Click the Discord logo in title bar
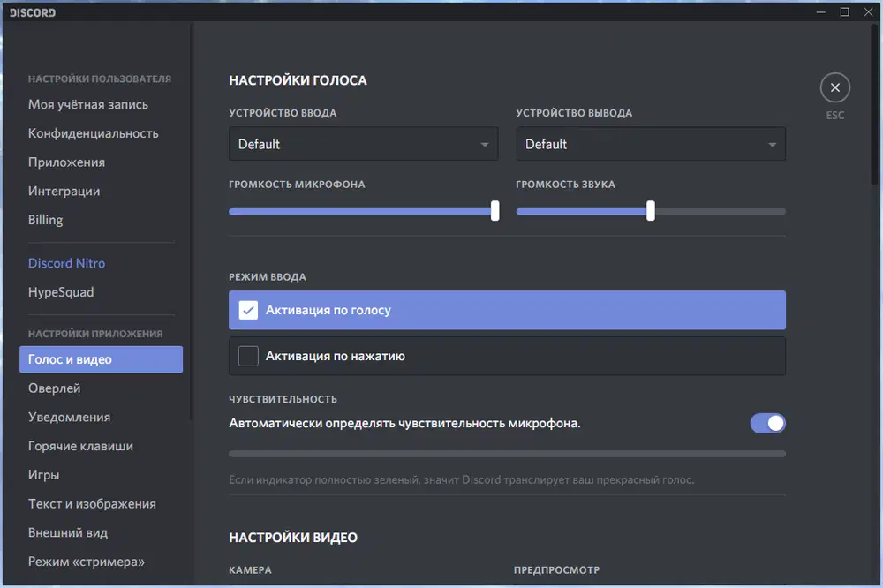This screenshot has height=588, width=883. tap(32, 12)
